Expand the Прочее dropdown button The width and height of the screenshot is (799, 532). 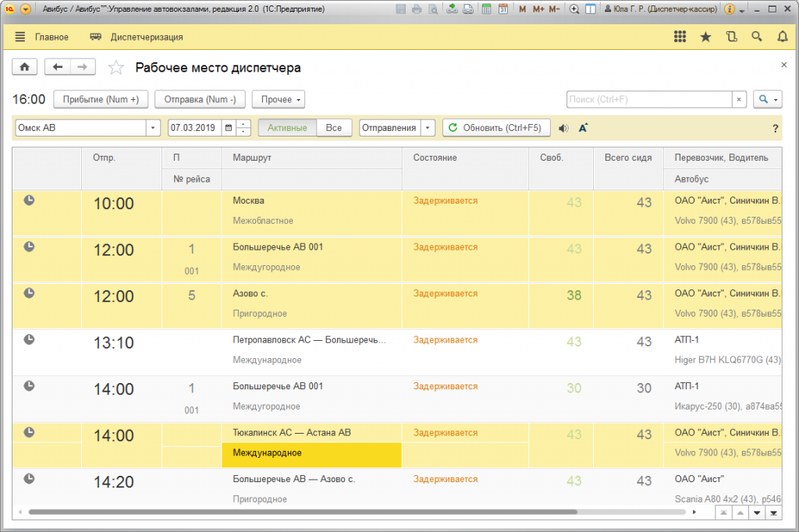[x=278, y=100]
